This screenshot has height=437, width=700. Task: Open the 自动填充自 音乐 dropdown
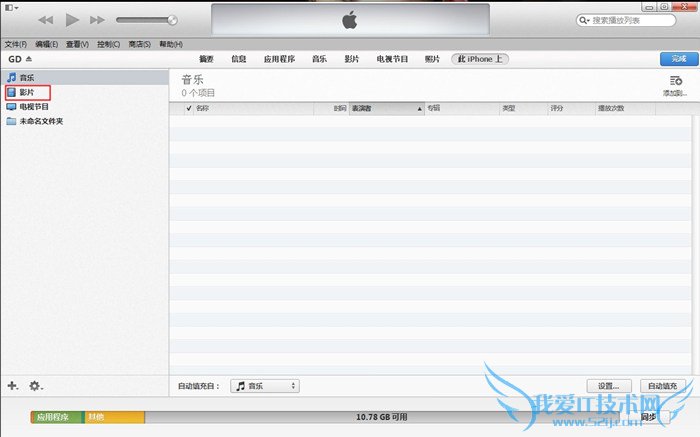265,386
